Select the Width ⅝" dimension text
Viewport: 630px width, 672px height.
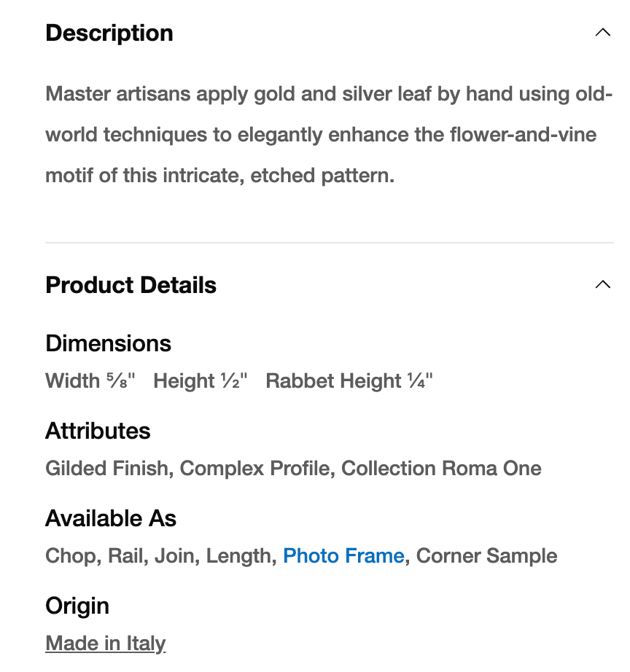[x=90, y=381]
